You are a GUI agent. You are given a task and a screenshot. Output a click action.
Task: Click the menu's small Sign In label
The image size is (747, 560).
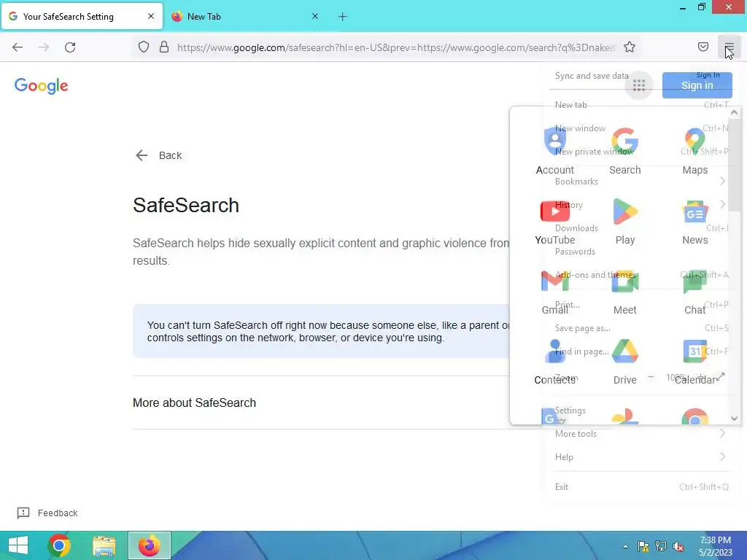pos(708,75)
